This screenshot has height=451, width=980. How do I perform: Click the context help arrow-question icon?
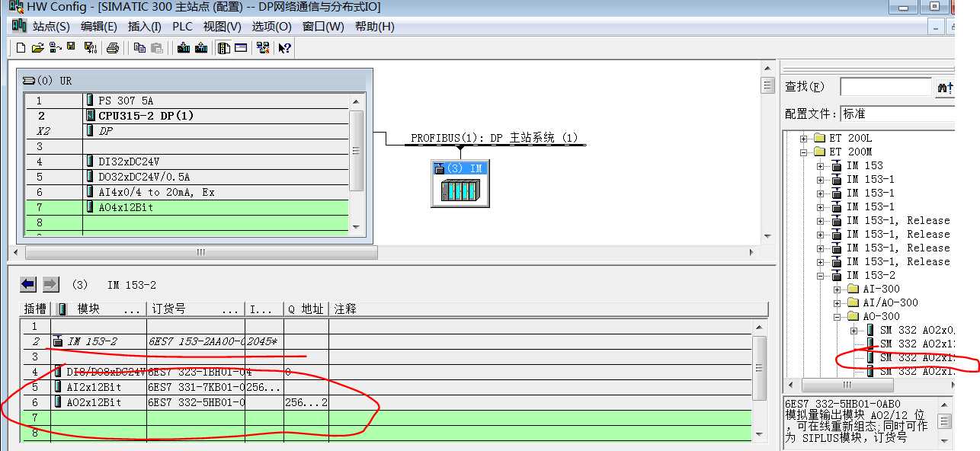pos(284,48)
